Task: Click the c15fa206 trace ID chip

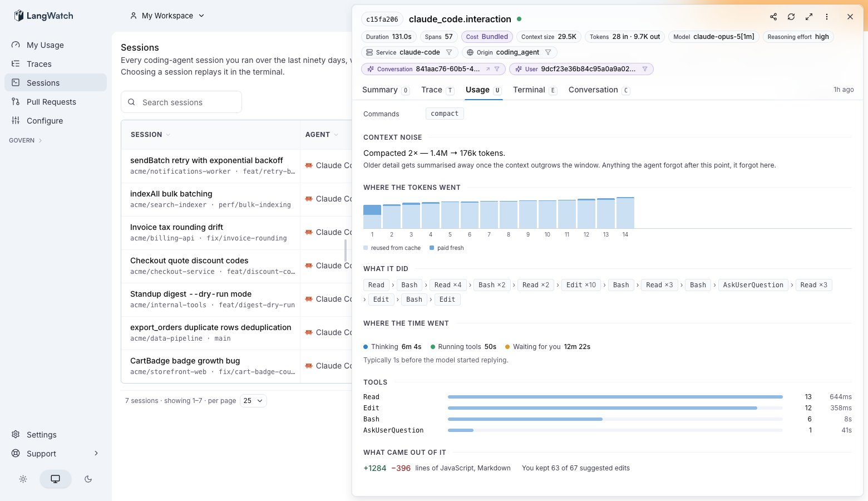Action: click(382, 19)
